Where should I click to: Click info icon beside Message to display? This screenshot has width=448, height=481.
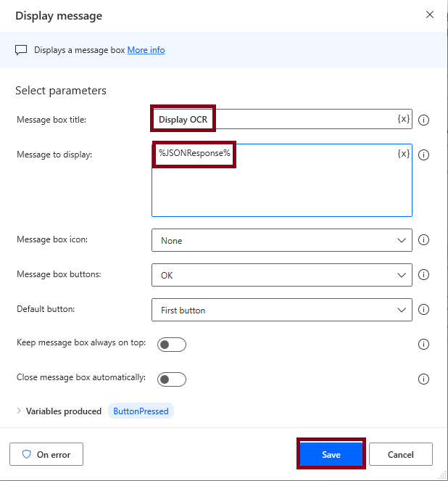coord(424,155)
